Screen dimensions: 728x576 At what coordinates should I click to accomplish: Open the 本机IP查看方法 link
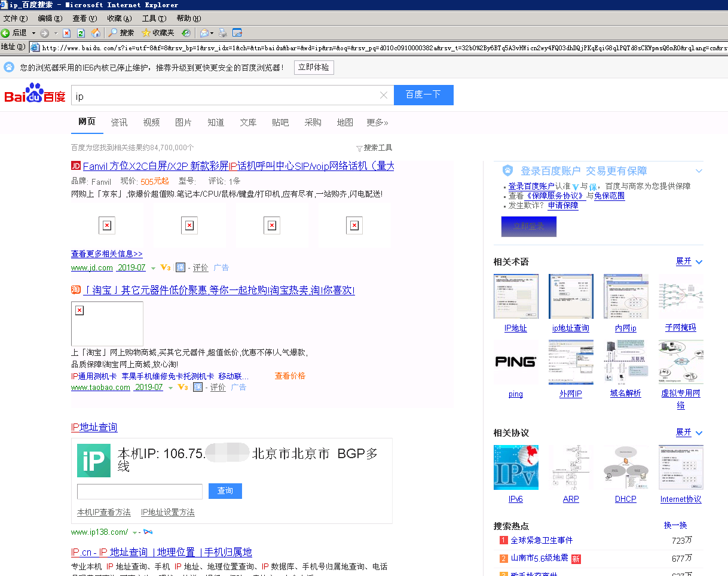(104, 513)
